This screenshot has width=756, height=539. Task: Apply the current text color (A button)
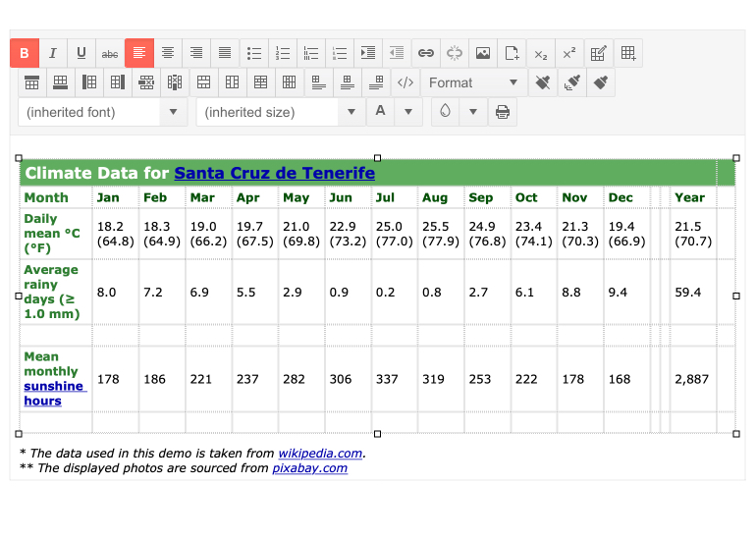[380, 112]
